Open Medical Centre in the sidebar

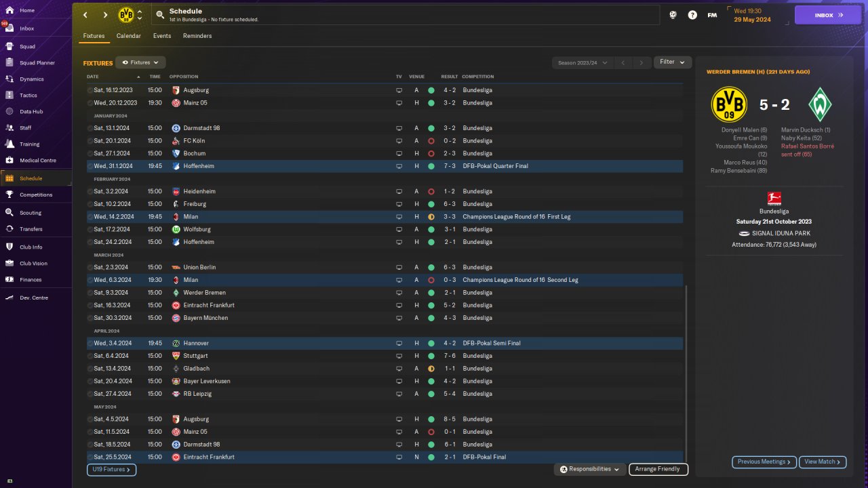(38, 161)
